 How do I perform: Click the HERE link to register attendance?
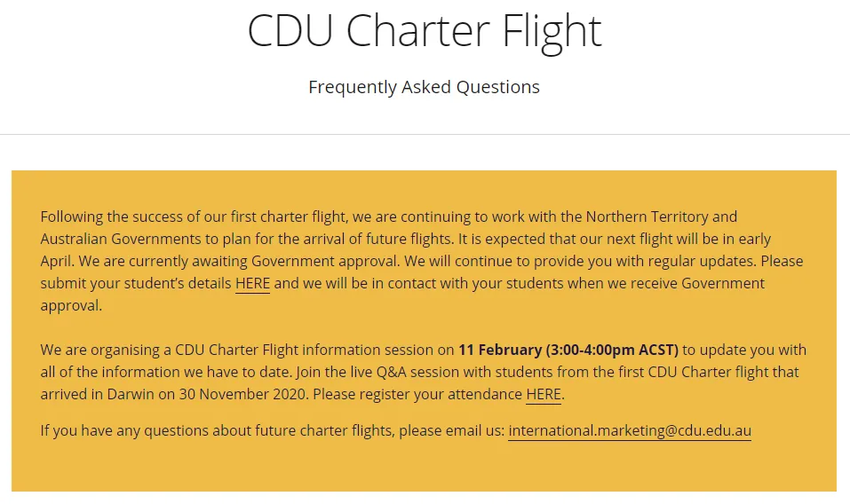tap(544, 394)
